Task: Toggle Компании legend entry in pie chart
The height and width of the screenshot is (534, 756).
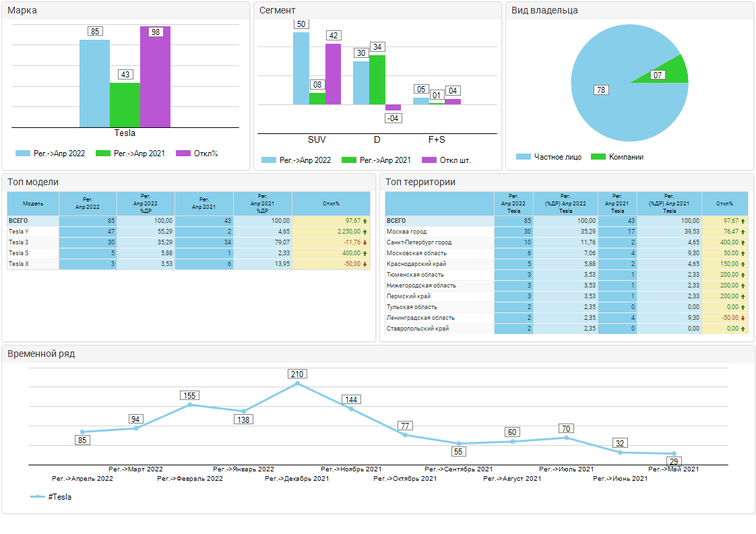Action: point(598,157)
